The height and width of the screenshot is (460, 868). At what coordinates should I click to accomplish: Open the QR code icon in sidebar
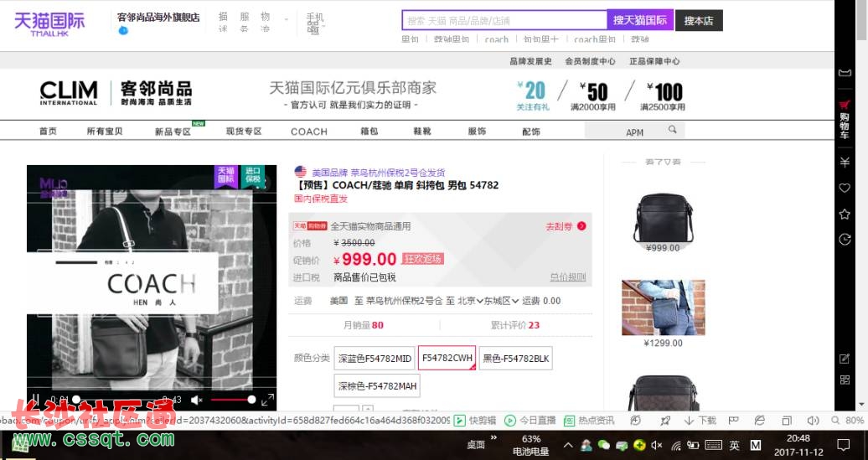pyautogui.click(x=845, y=380)
